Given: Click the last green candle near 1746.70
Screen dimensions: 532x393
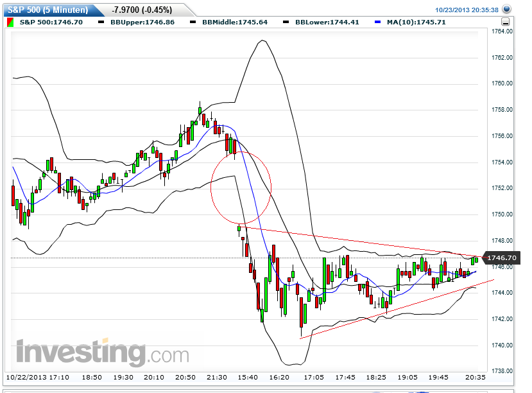Looking at the screenshot, I should click(x=476, y=260).
